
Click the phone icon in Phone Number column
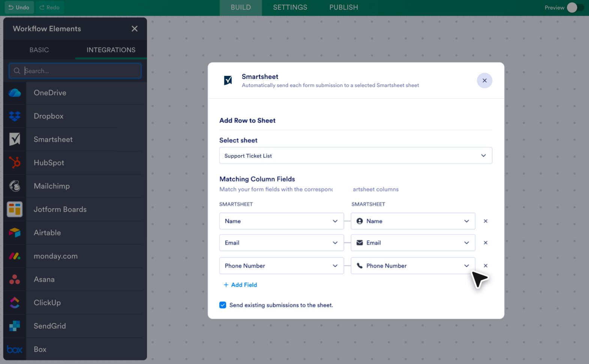tap(359, 266)
